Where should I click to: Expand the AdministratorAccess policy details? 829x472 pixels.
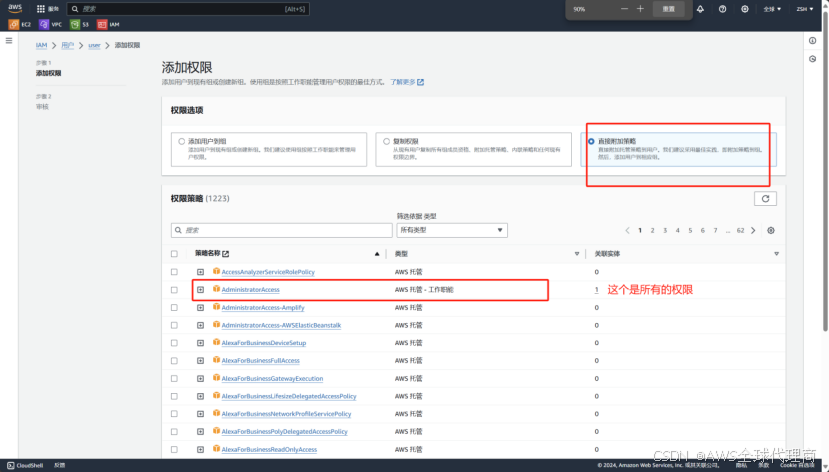[x=200, y=290]
